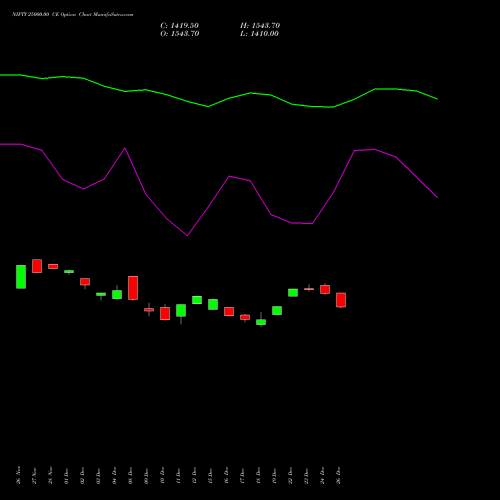Click the 10 Dec date axis label

click(162, 475)
